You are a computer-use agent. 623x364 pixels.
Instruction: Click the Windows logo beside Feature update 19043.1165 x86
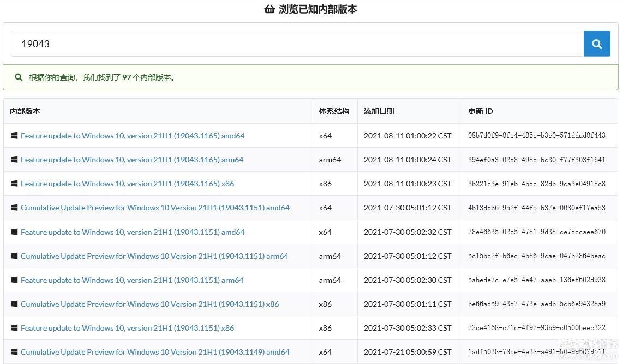pyautogui.click(x=14, y=184)
